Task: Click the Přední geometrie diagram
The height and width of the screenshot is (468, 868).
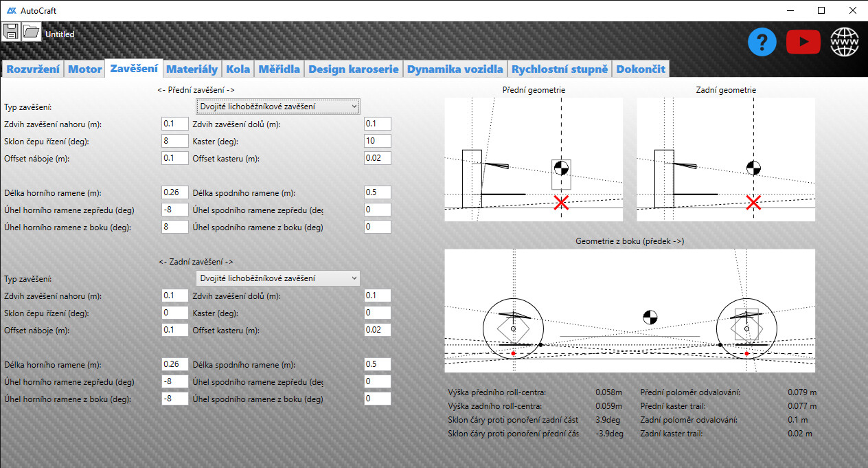Action: (x=534, y=159)
